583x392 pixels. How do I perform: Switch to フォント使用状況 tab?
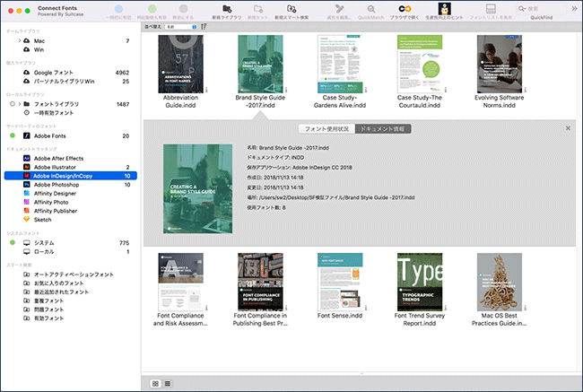point(326,128)
